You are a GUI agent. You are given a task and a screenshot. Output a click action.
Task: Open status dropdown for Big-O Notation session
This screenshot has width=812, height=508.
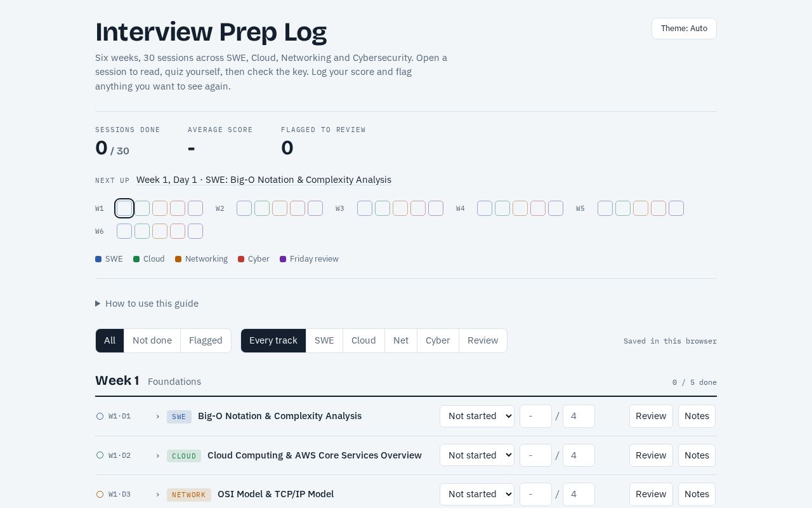pos(477,417)
